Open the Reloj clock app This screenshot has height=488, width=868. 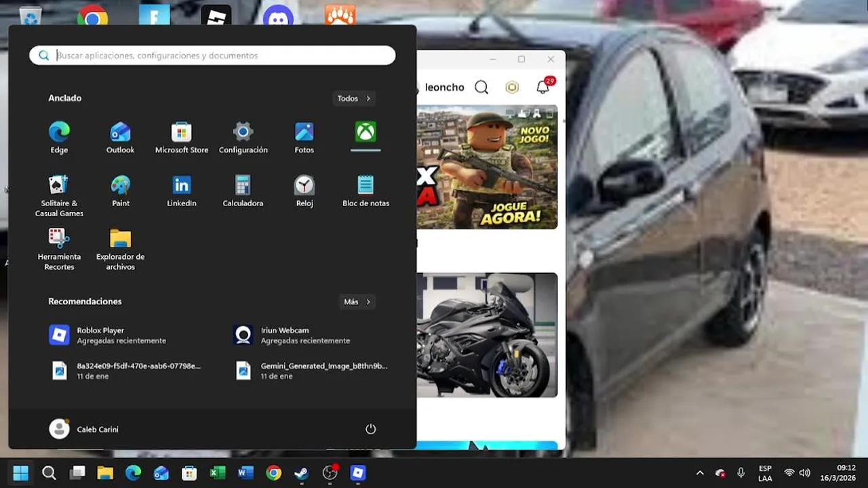304,191
